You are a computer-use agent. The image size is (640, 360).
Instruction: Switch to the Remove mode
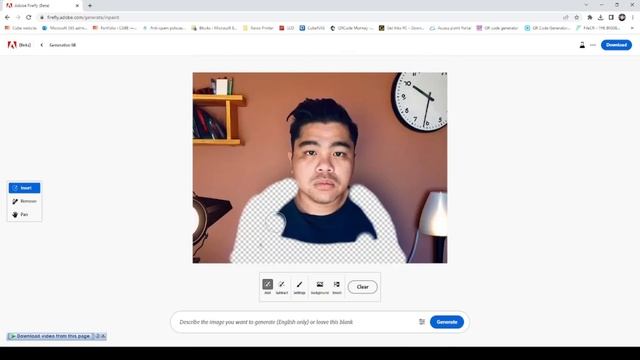tap(24, 201)
